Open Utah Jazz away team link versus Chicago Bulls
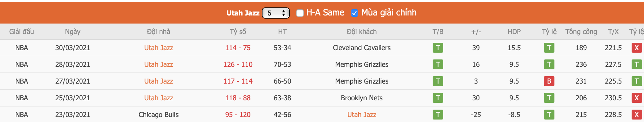644x122 pixels. point(361,115)
